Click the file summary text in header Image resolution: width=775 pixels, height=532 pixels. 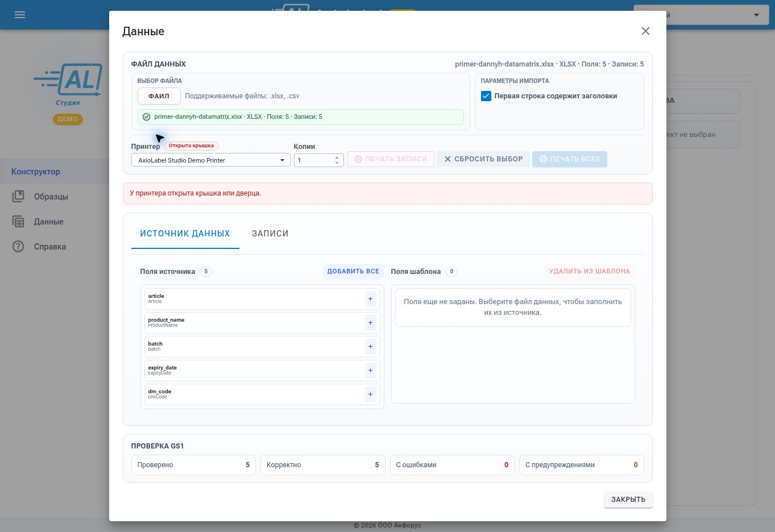coord(549,64)
